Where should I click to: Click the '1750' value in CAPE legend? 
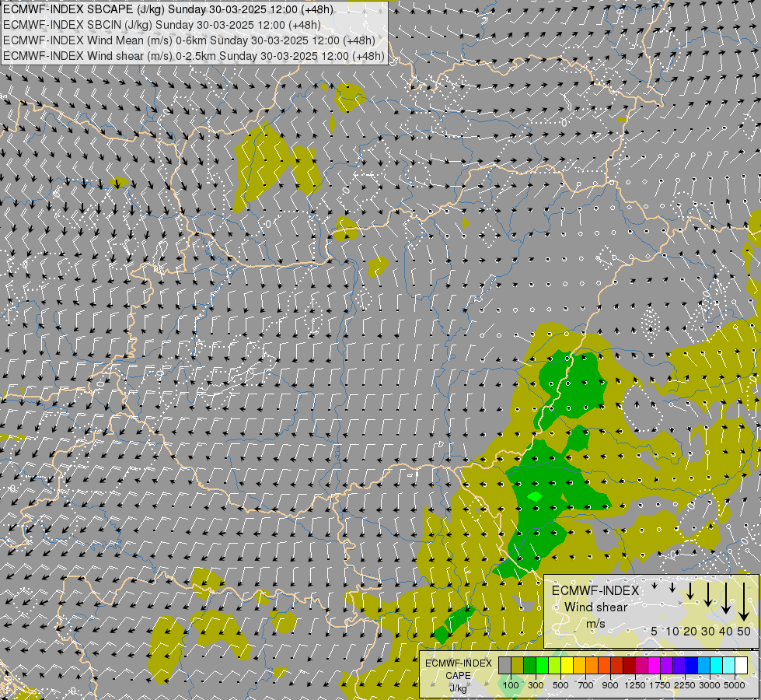pos(660,685)
